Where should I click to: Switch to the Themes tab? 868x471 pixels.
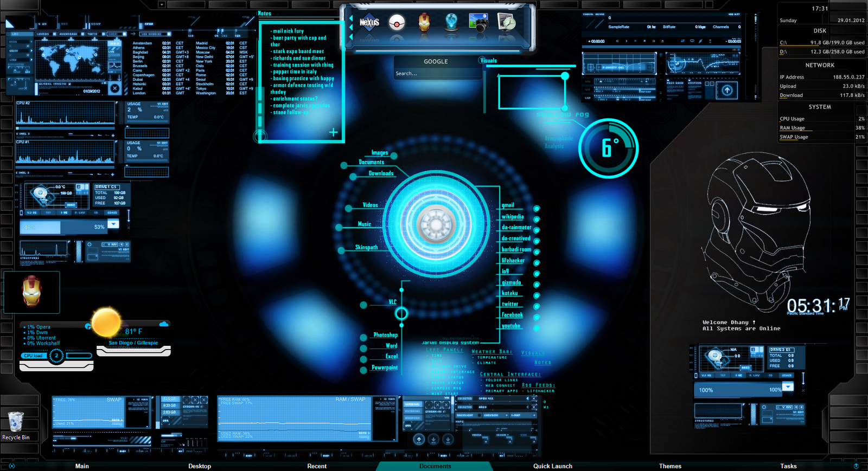pyautogui.click(x=670, y=466)
